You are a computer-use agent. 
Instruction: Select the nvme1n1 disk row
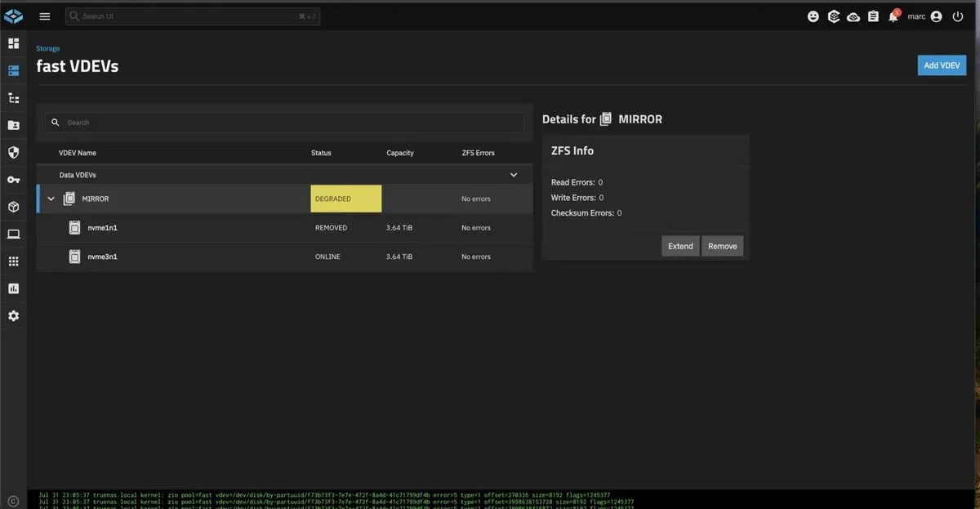point(284,228)
